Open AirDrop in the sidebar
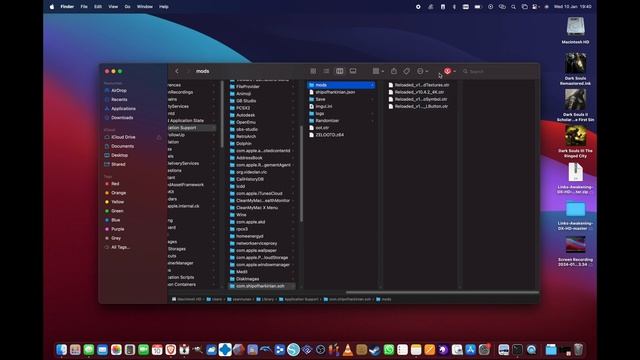 click(x=119, y=90)
